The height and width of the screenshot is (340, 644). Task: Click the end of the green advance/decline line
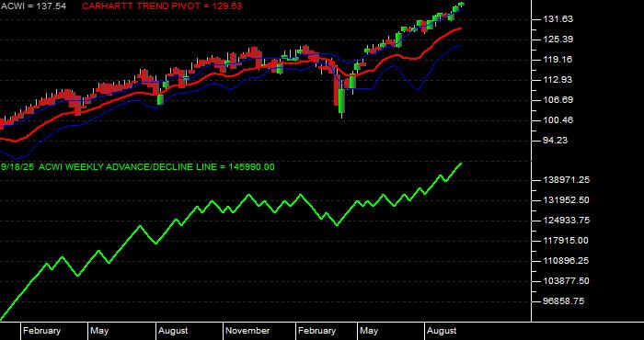(x=461, y=164)
